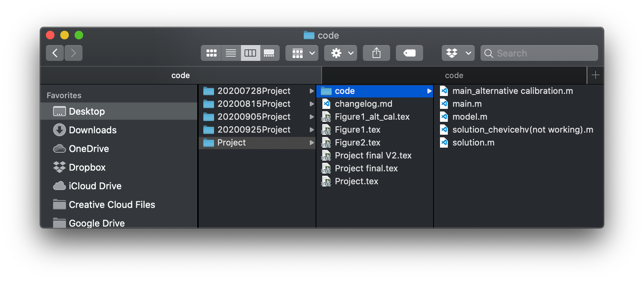This screenshot has width=644, height=281.
Task: Select the first code tab
Action: tap(181, 75)
